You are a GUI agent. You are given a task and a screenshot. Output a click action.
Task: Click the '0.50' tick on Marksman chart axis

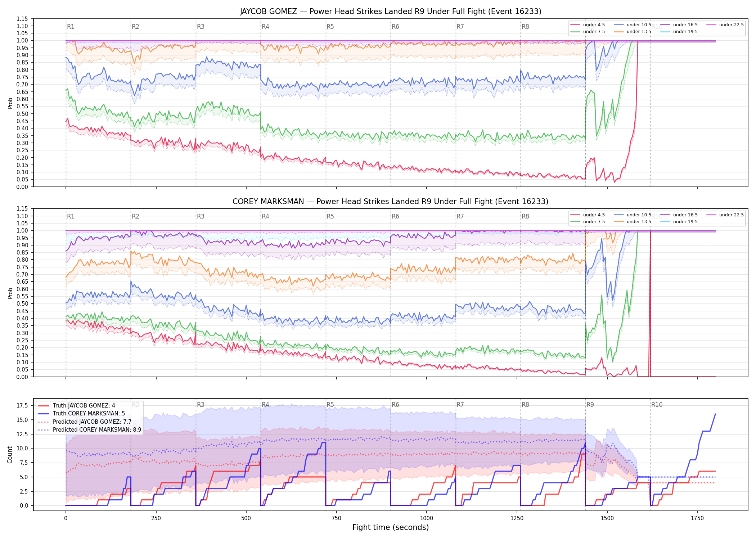point(22,303)
